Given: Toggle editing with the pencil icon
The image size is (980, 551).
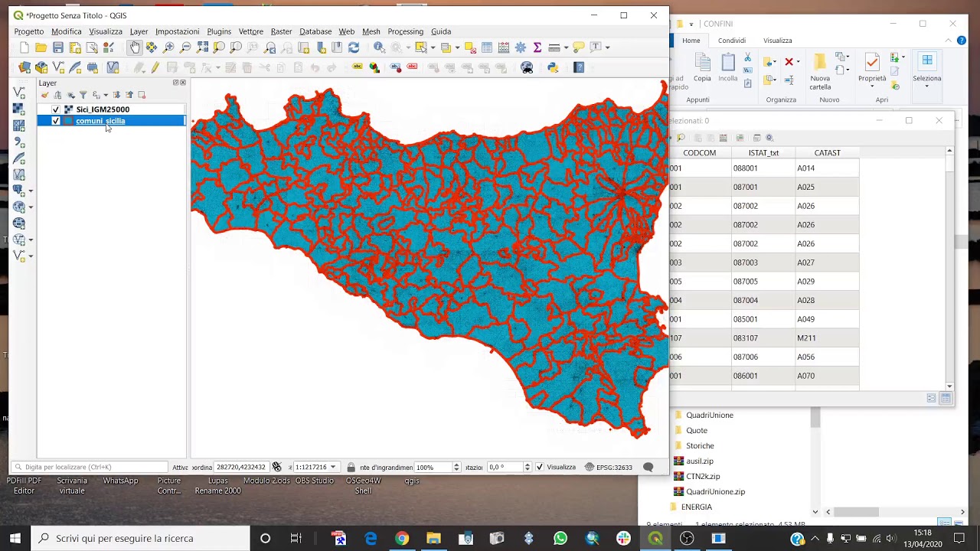Looking at the screenshot, I should [x=155, y=67].
